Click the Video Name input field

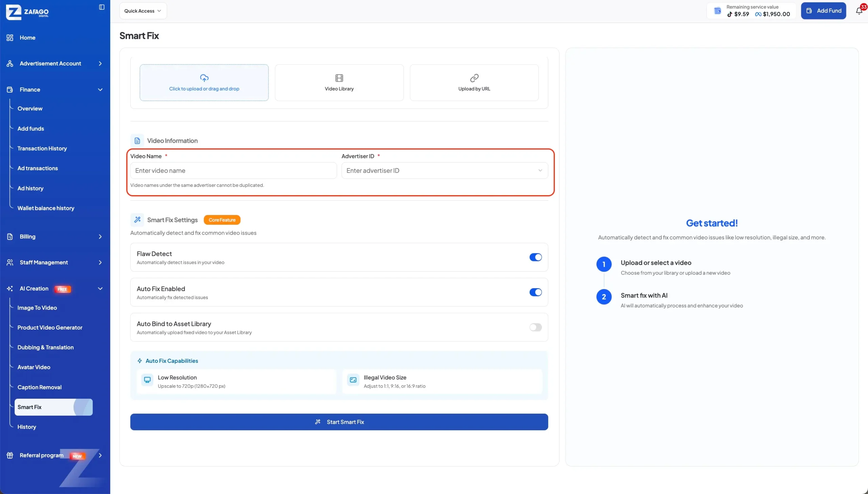point(233,171)
